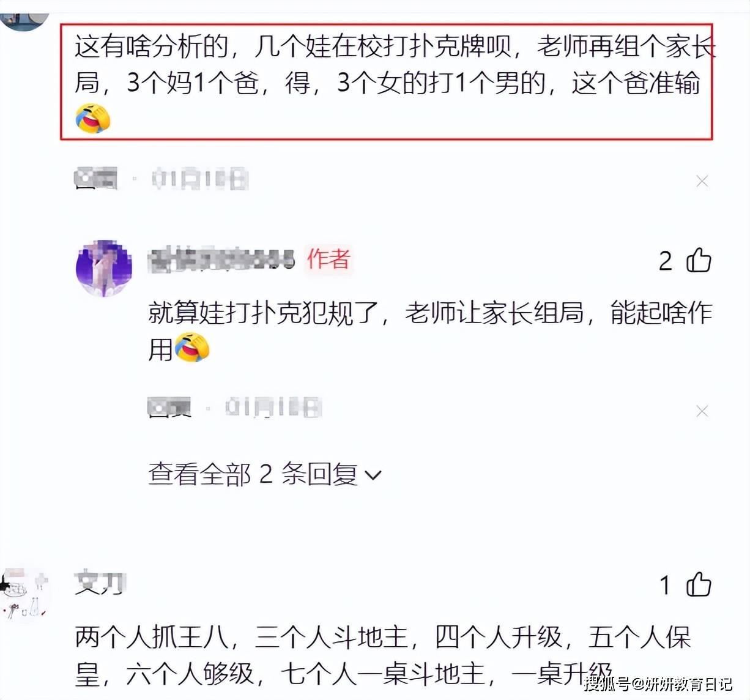This screenshot has height=700, width=750.
Task: Dismiss the first comment using its X icon
Action: (x=702, y=181)
